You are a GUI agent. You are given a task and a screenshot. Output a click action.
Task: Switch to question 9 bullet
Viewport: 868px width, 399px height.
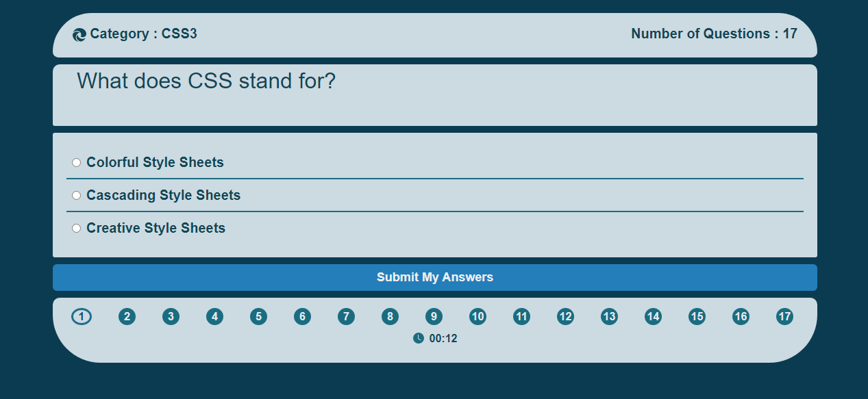pyautogui.click(x=434, y=317)
